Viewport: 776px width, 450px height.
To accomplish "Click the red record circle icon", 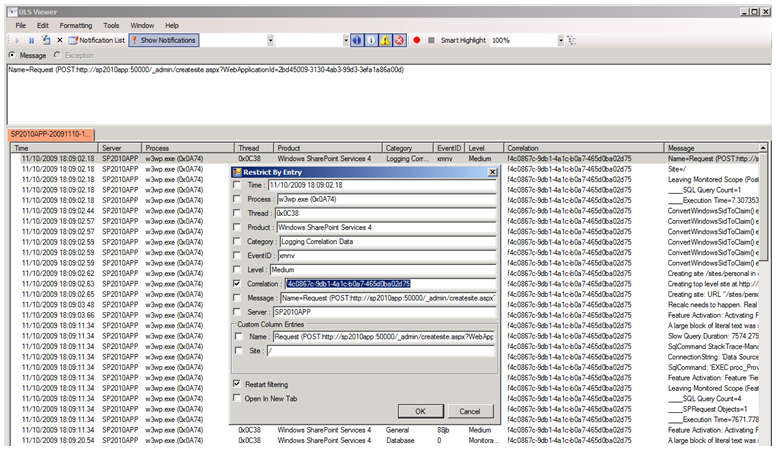I will [416, 40].
